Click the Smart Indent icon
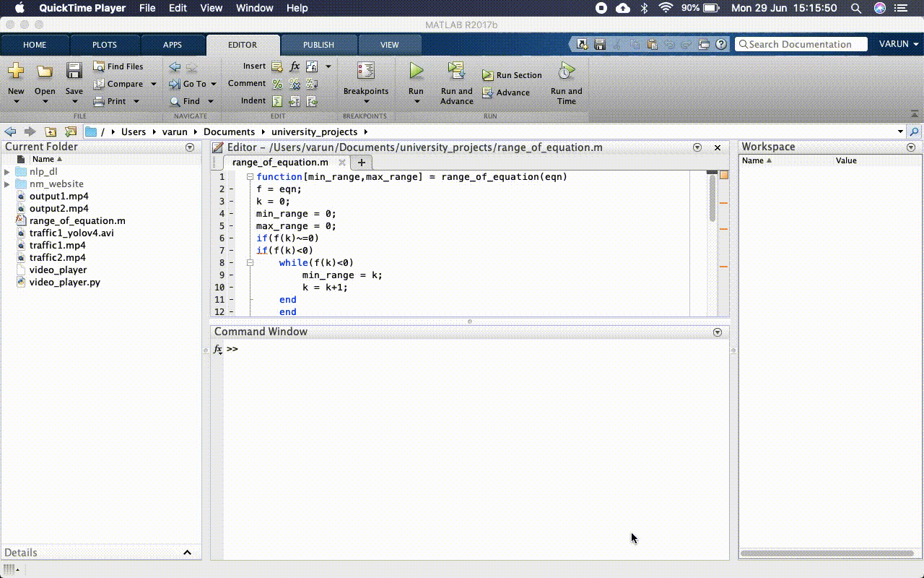Screen dimensions: 924x578 [x=277, y=101]
